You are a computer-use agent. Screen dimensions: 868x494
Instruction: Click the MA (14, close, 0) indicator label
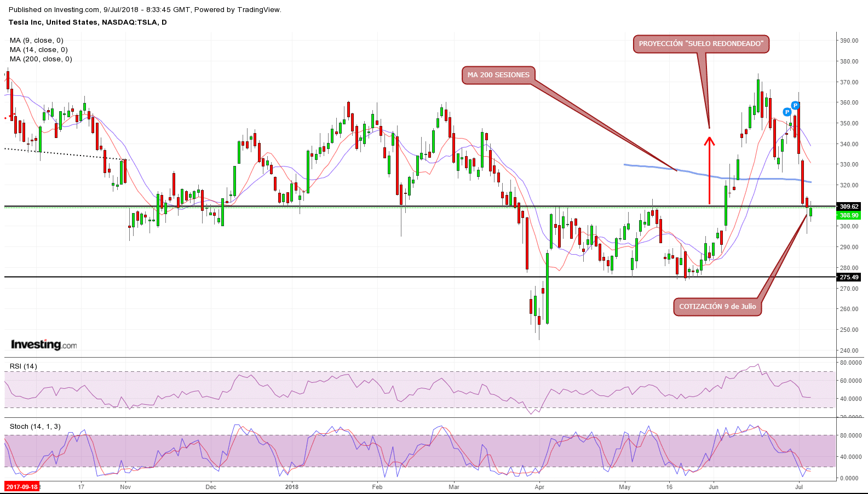(x=38, y=50)
